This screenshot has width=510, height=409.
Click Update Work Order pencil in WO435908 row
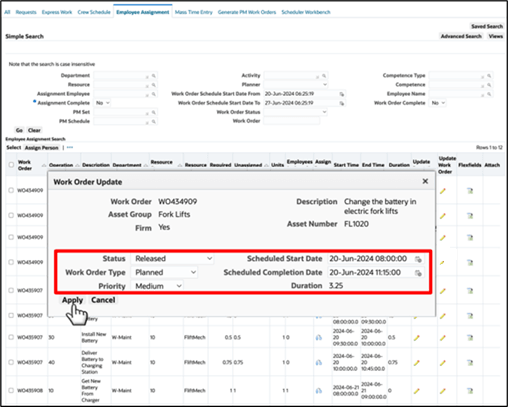tap(443, 391)
